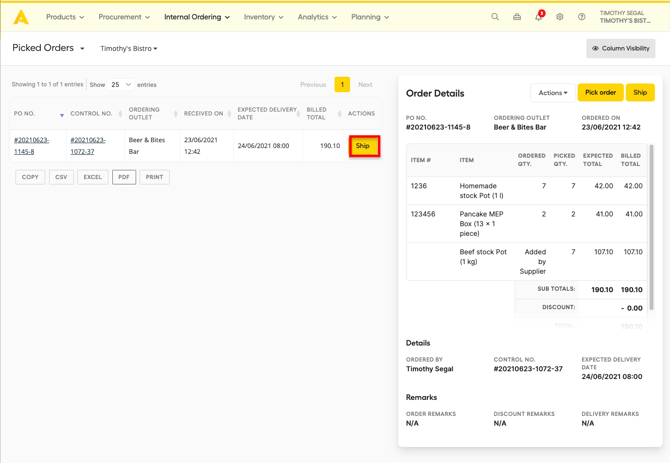
Task: Open control number link #20210623-1072-37
Action: (88, 146)
